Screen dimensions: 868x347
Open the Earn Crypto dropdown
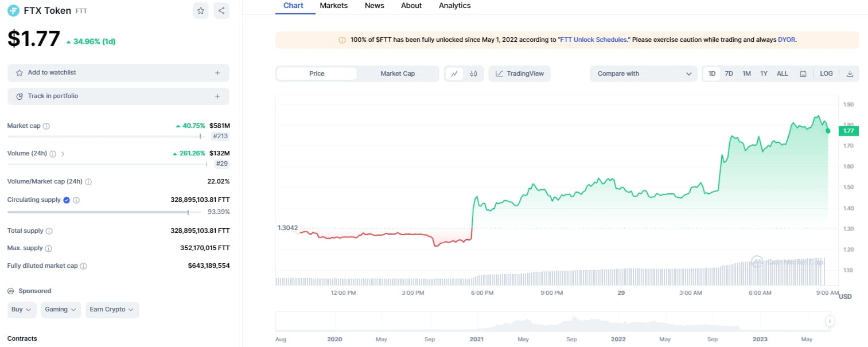(112, 309)
